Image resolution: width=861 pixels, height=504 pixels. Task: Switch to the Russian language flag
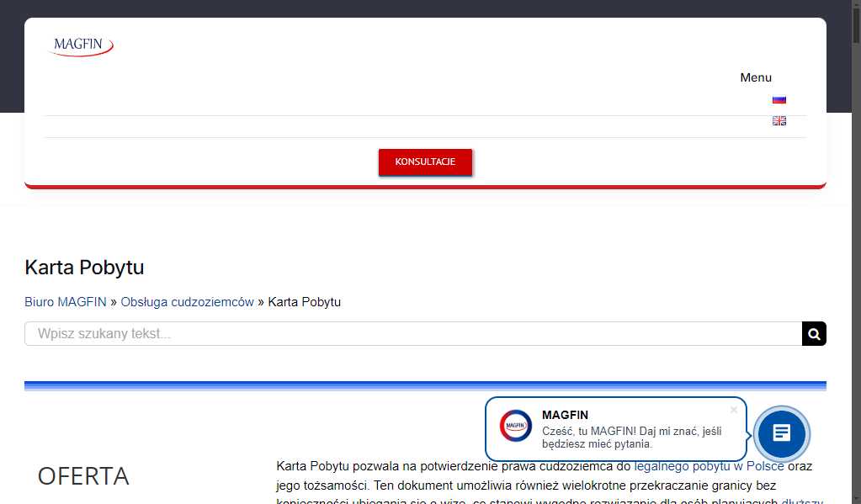click(x=779, y=99)
